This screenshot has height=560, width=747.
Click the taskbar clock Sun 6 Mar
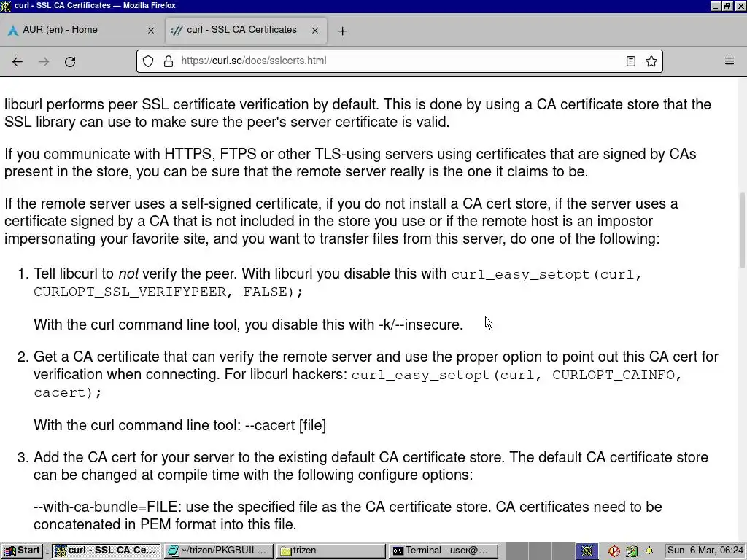(x=705, y=551)
